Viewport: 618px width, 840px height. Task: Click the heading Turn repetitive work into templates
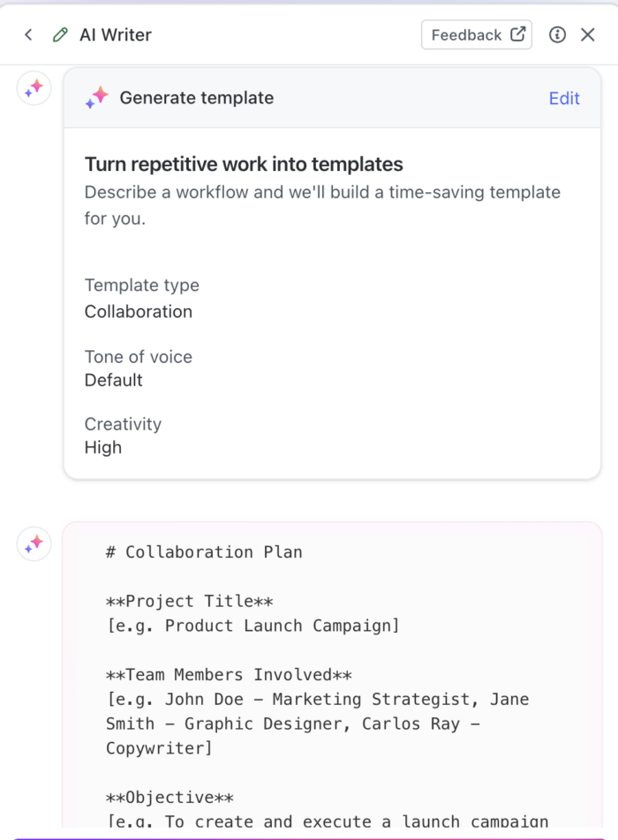coord(244,164)
